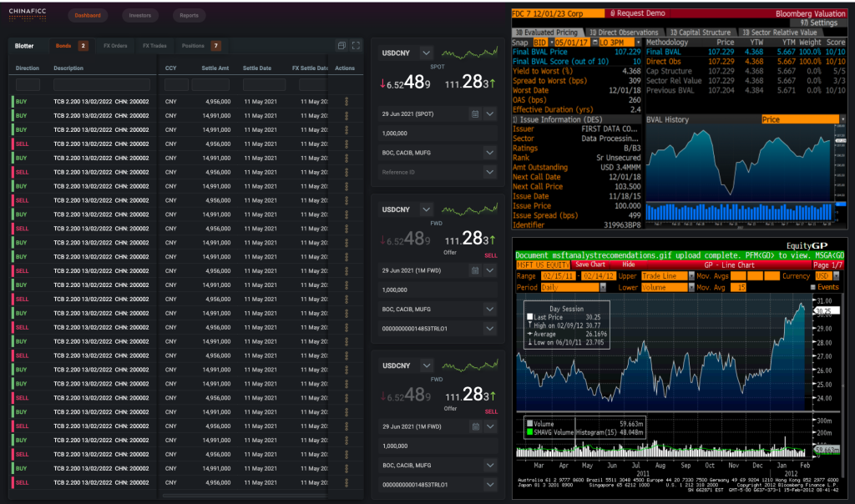855x504 pixels.
Task: Open the calendar icon in the bottom 1M FWD panel
Action: pos(475,426)
